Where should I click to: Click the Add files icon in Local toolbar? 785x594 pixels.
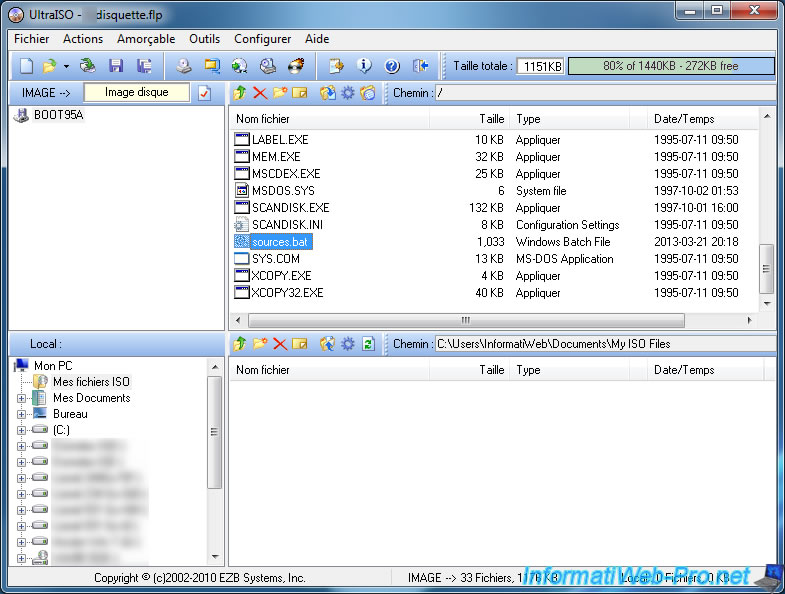tap(328, 344)
